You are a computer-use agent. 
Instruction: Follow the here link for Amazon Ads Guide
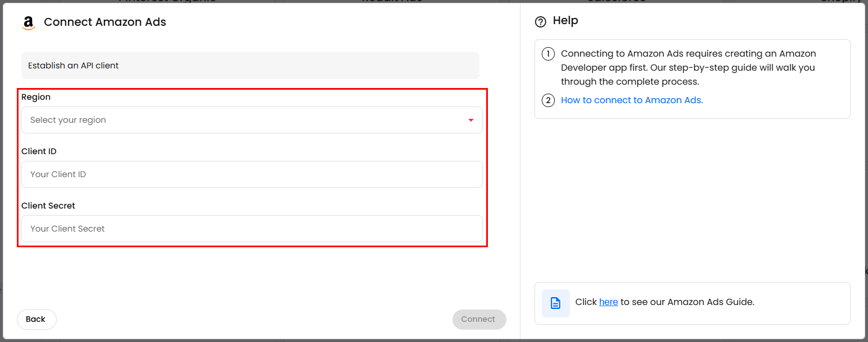pos(608,302)
